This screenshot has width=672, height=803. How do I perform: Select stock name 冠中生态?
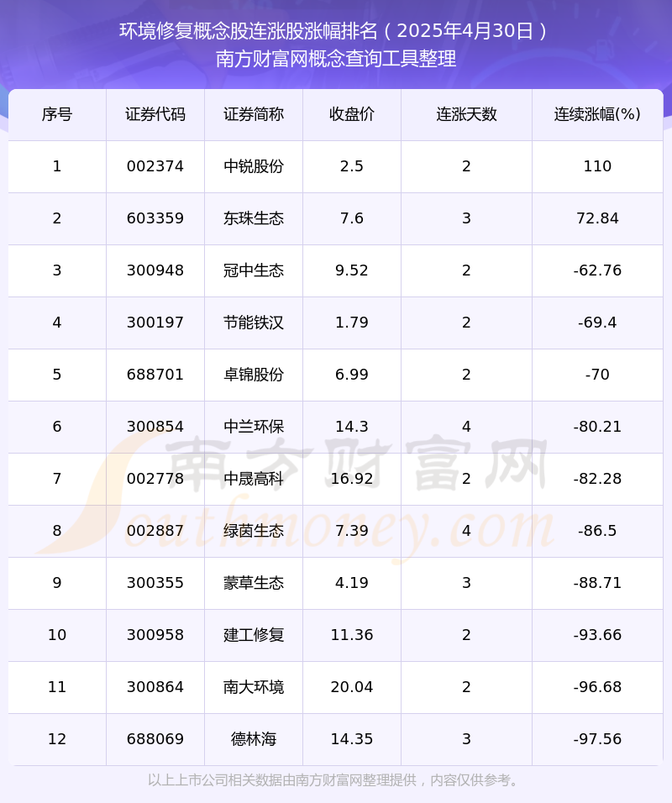point(254,270)
